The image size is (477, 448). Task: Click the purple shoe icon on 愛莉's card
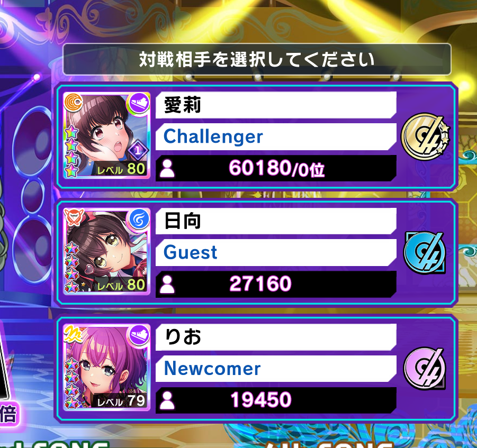click(139, 103)
